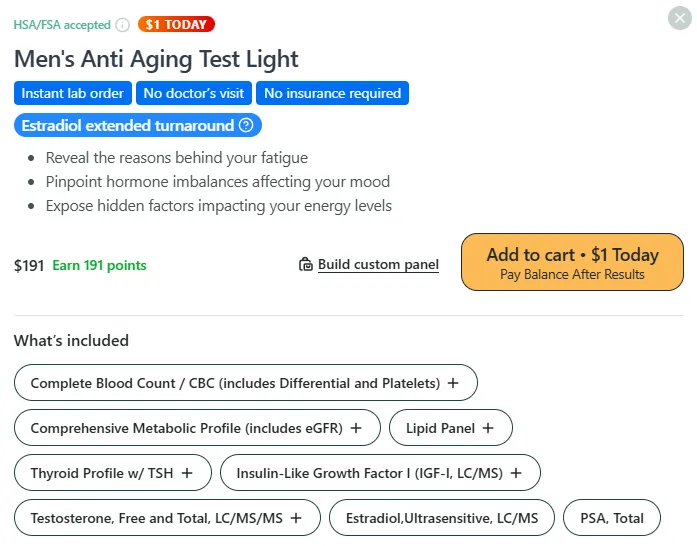Expand Lipid Panel plus icon
This screenshot has height=546, width=697.
click(488, 428)
